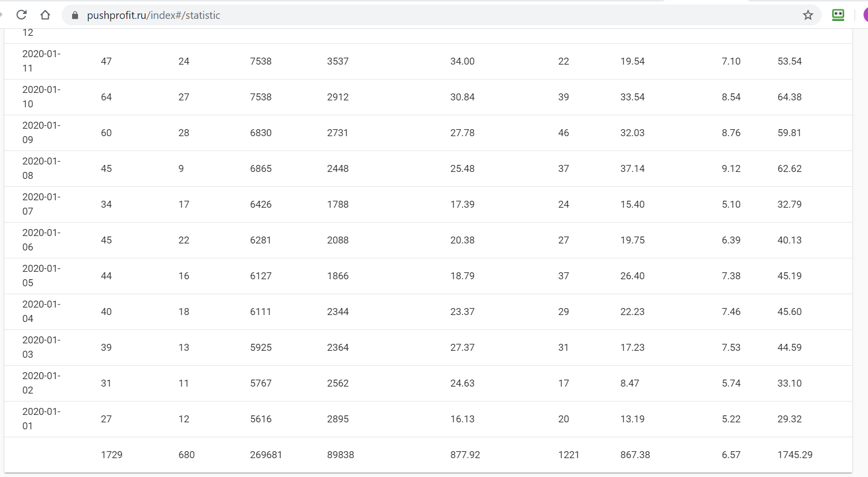
Task: Select the 2020-01-11 date cell
Action: coord(41,61)
